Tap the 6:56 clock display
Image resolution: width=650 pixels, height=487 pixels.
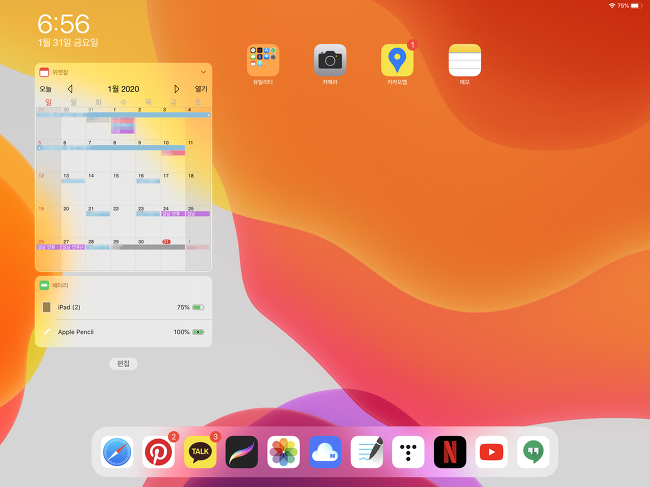(63, 24)
